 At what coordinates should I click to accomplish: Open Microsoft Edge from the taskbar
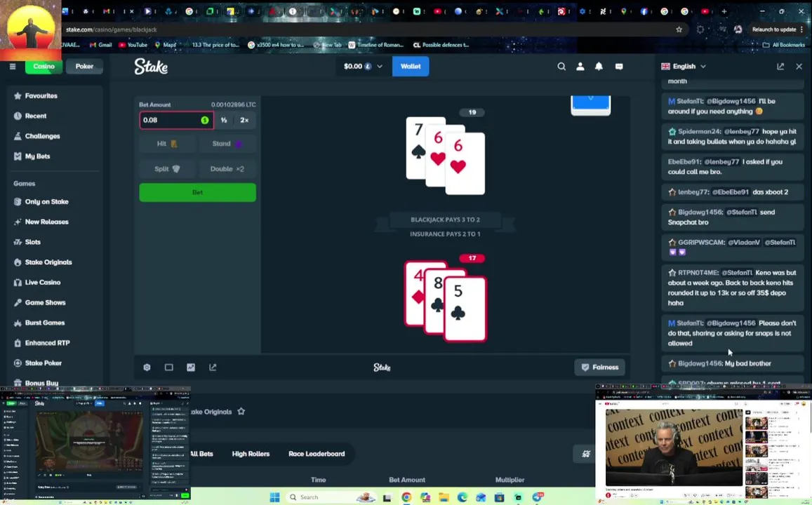(x=462, y=497)
